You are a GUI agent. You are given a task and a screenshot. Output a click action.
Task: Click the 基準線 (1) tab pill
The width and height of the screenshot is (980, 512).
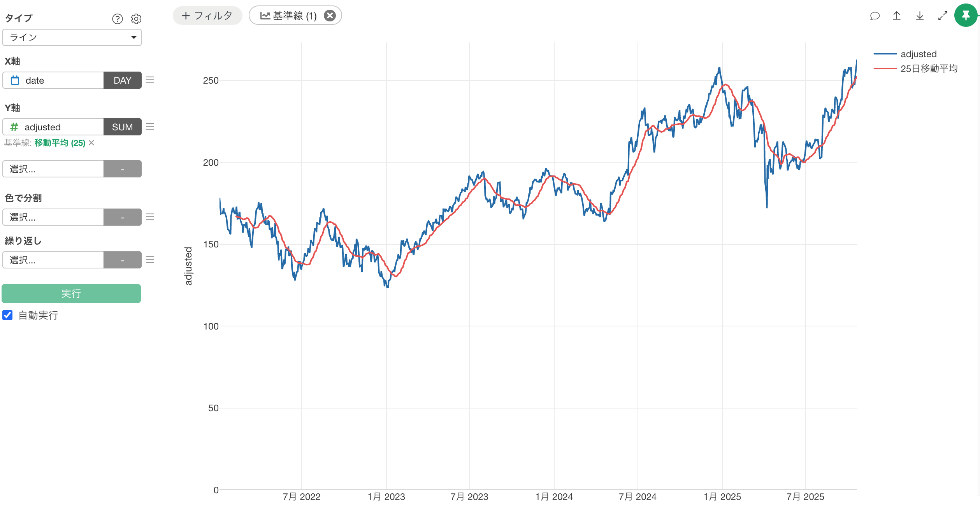[x=288, y=16]
